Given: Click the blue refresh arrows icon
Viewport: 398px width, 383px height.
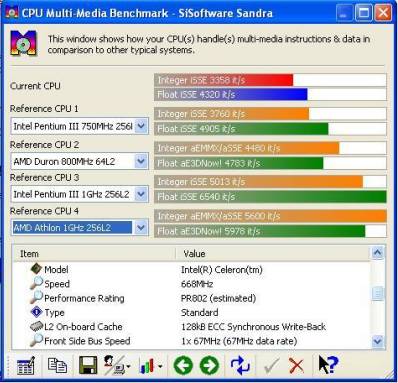Looking at the screenshot, I should [240, 365].
